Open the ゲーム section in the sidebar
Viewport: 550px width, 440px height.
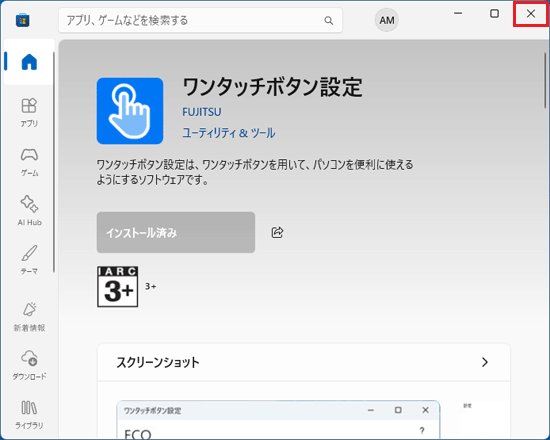29,162
